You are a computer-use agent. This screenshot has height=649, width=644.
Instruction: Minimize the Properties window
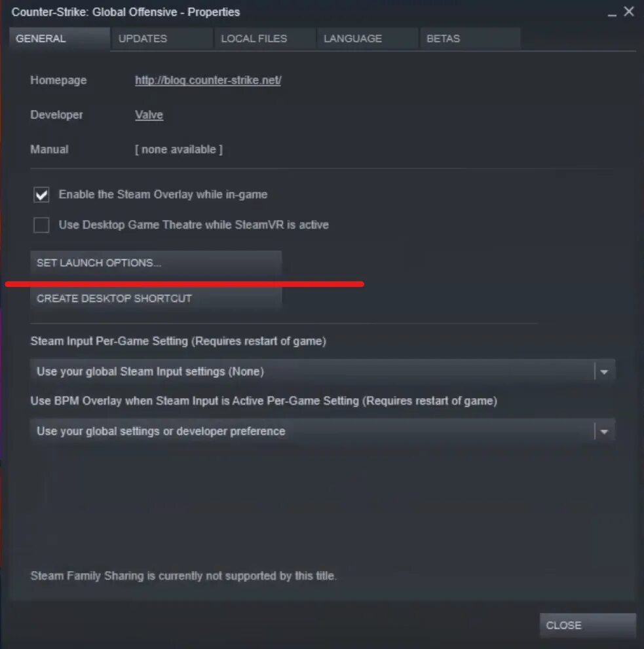click(612, 13)
